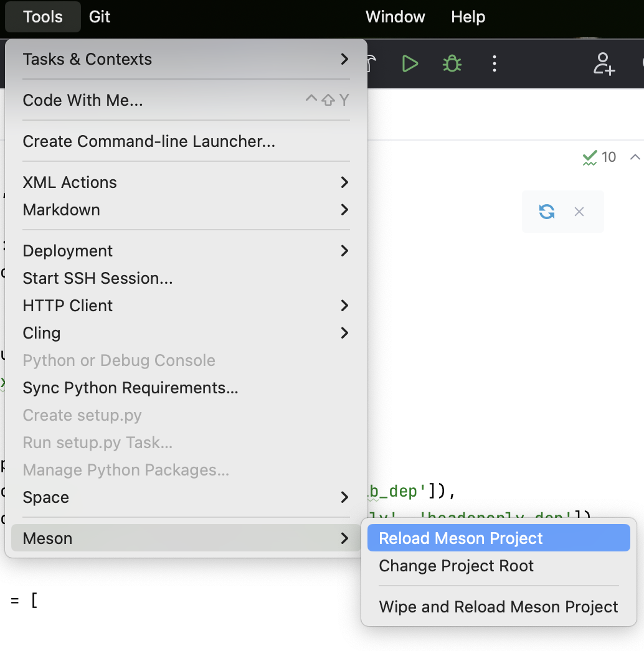Image resolution: width=644 pixels, height=651 pixels.
Task: Open the Git menu
Action: (99, 17)
